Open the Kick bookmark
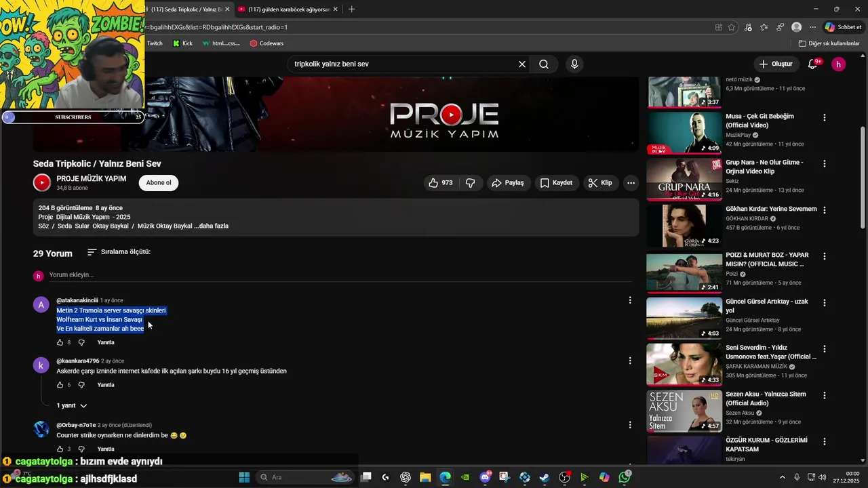This screenshot has width=868, height=488. pos(183,43)
